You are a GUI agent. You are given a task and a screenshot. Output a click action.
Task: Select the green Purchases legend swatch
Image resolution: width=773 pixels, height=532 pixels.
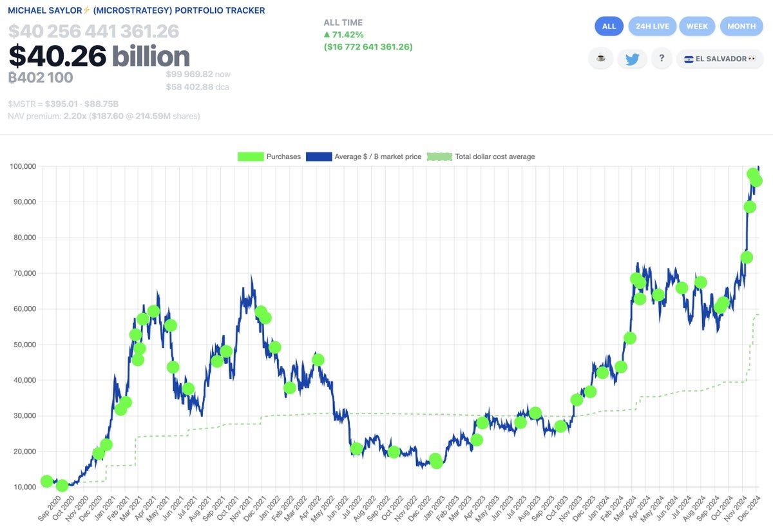[251, 156]
